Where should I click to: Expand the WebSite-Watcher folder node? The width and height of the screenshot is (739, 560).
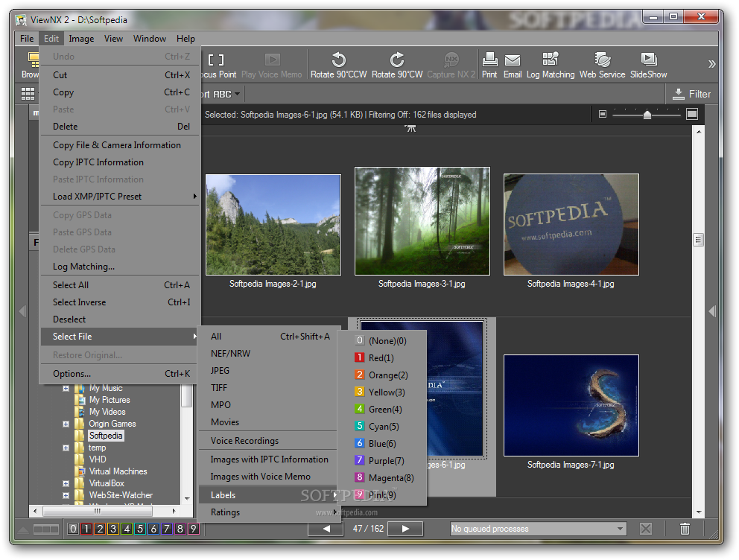66,495
